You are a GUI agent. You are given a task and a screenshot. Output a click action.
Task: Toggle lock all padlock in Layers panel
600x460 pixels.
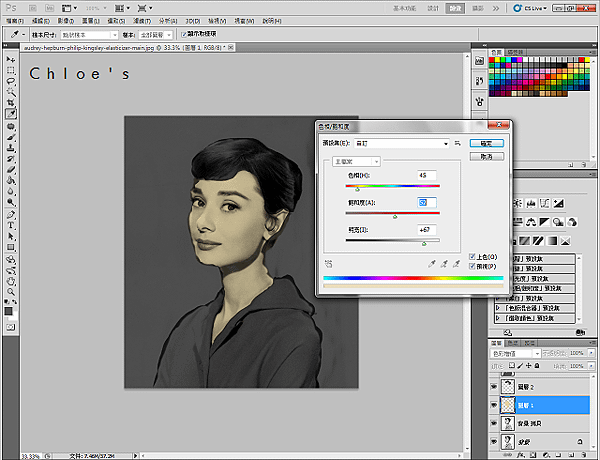pos(537,365)
